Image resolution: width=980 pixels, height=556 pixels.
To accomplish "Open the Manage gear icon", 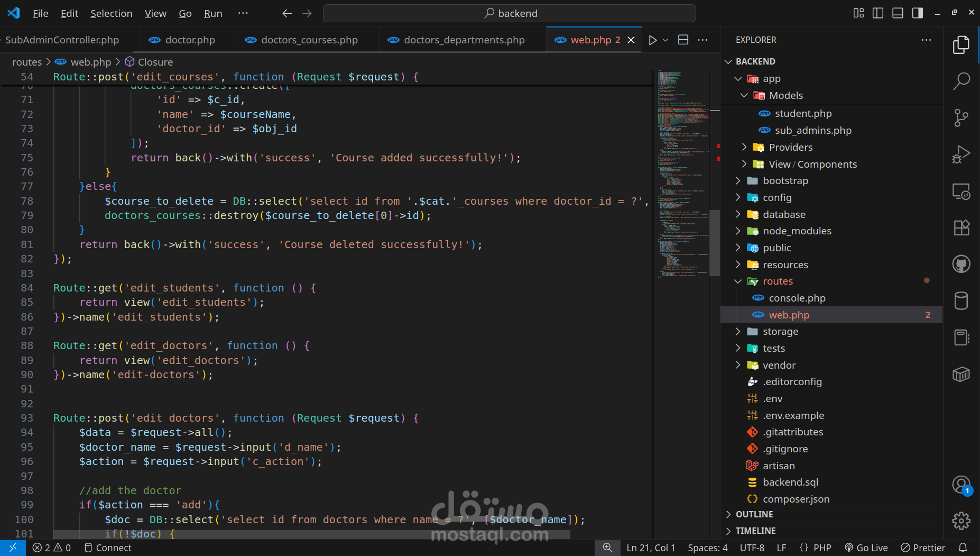I will click(961, 521).
